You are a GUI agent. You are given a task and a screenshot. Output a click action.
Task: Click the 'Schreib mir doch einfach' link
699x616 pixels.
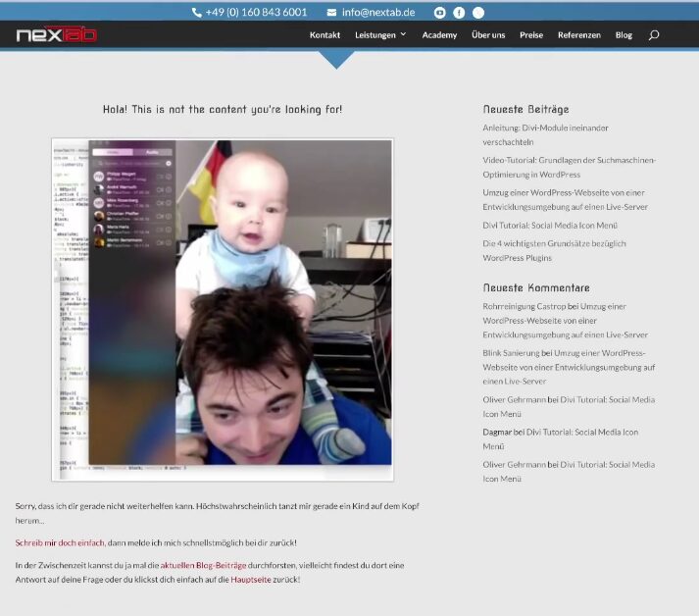(60, 542)
